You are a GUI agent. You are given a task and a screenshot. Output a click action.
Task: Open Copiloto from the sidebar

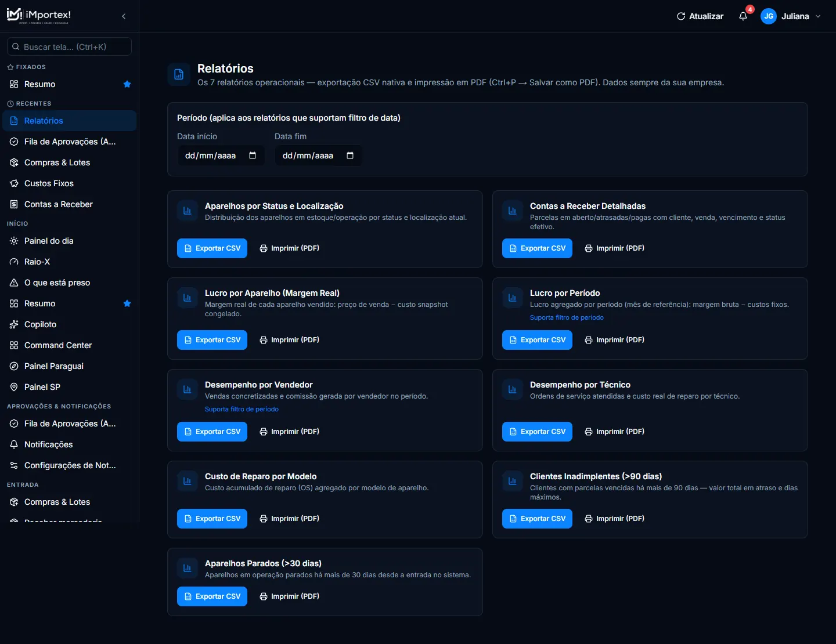(x=70, y=324)
